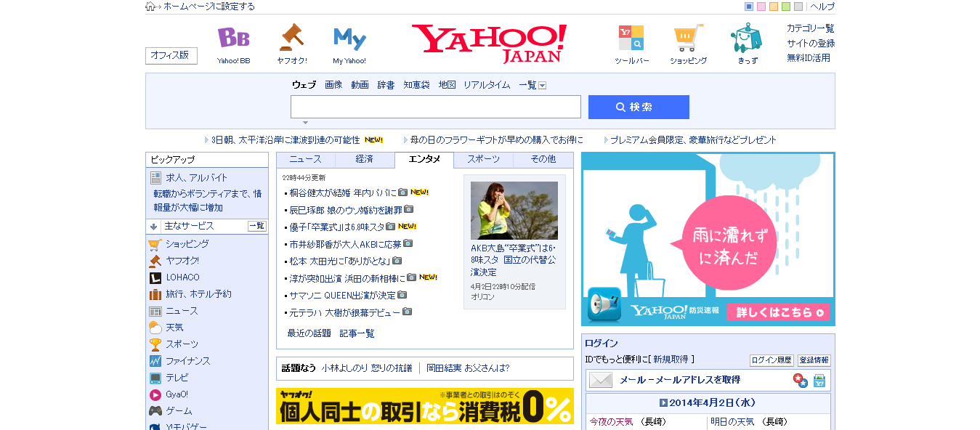This screenshot has width=980, height=430.
Task: Select the 知恵袋 search tab
Action: point(416,85)
